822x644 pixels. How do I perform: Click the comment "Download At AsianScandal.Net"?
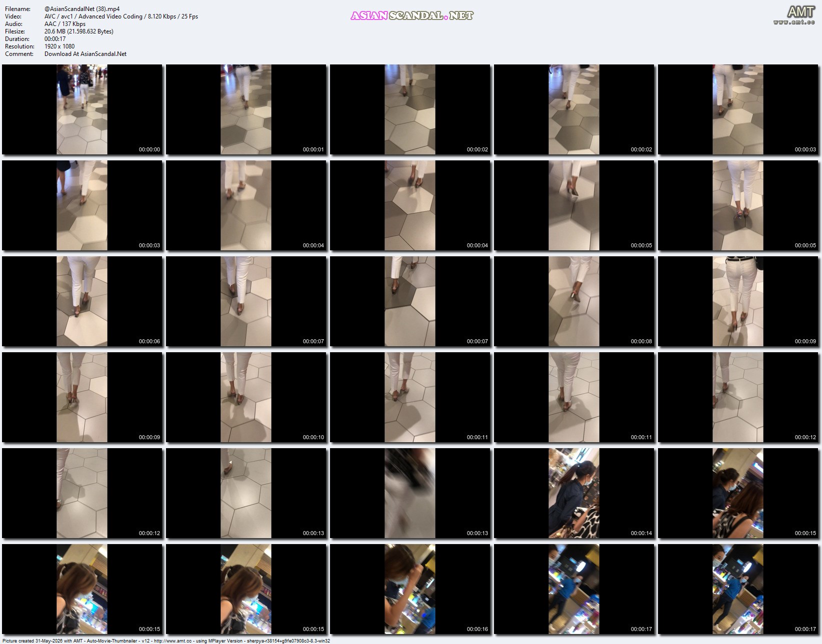(85, 54)
